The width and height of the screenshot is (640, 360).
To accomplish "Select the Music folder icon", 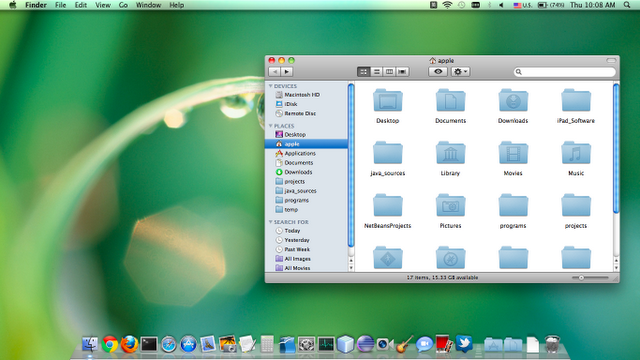I will click(x=576, y=153).
